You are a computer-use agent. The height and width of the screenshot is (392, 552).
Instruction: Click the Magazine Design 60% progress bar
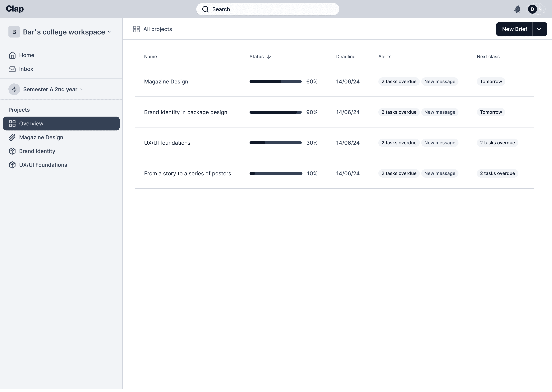coord(275,82)
